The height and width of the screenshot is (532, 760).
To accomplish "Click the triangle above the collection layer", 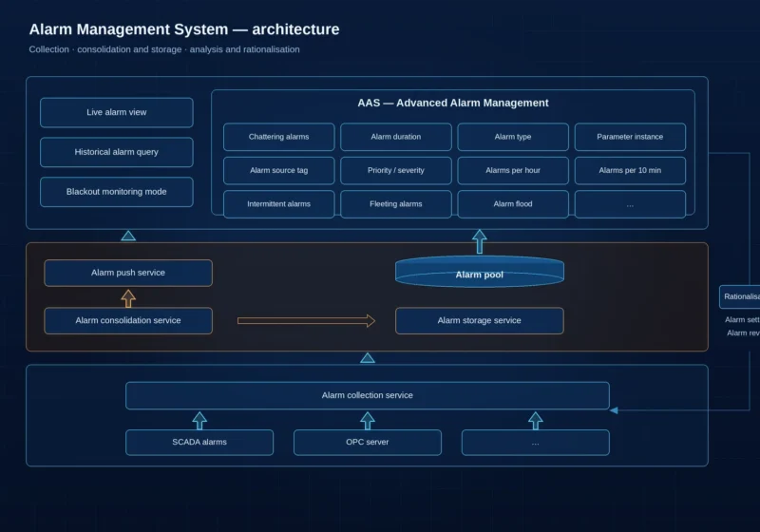I will pyautogui.click(x=368, y=358).
